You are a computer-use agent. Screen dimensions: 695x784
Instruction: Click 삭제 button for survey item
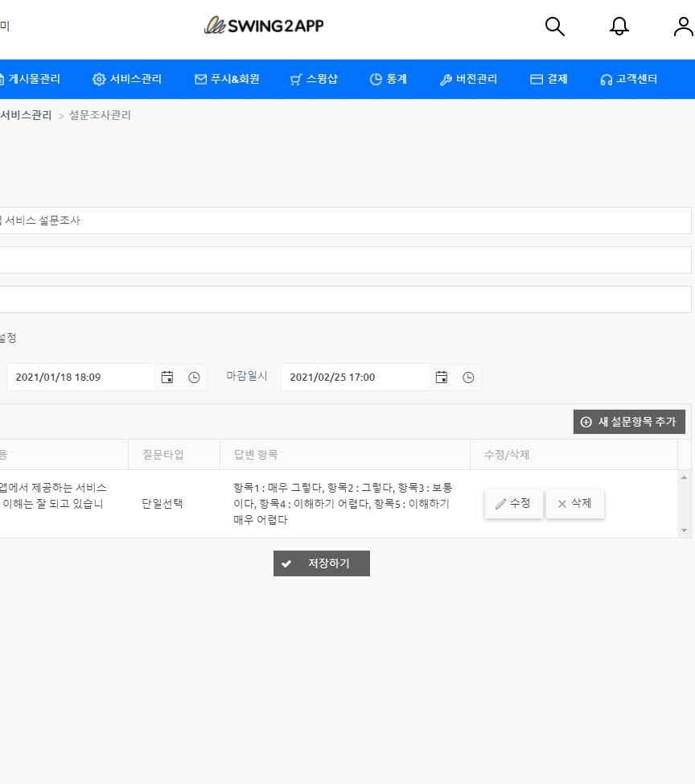pos(574,503)
